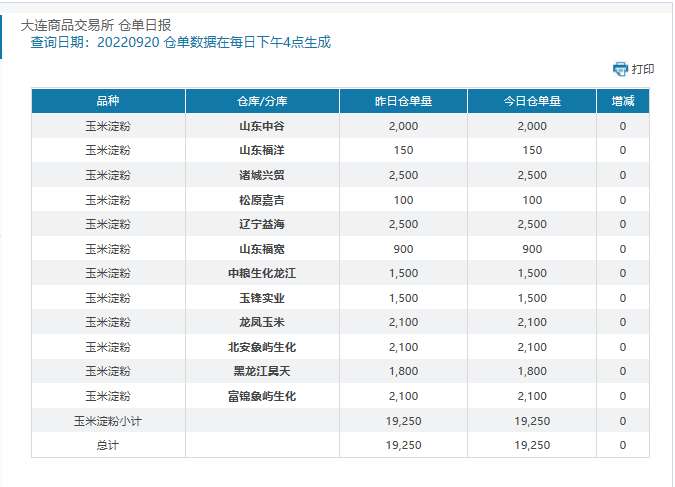This screenshot has width=675, height=487.
Task: Select the 中粮生化龙江 warehouse cell
Action: (262, 273)
